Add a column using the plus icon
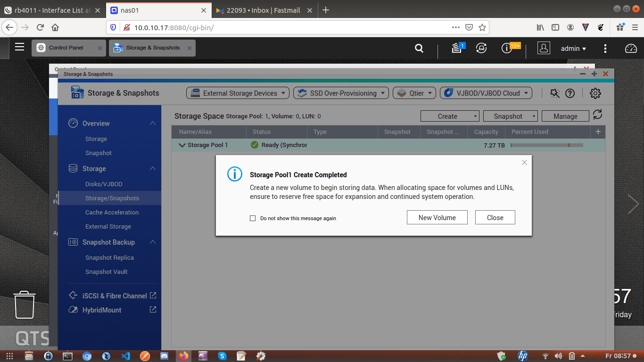The image size is (644, 362). [x=598, y=132]
